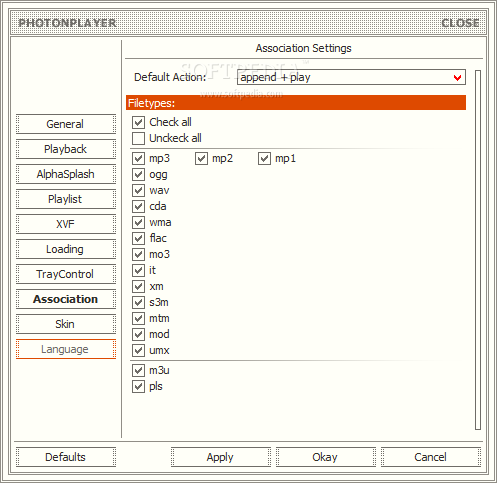497x483 pixels.
Task: Disable the mod file association
Action: coord(138,334)
